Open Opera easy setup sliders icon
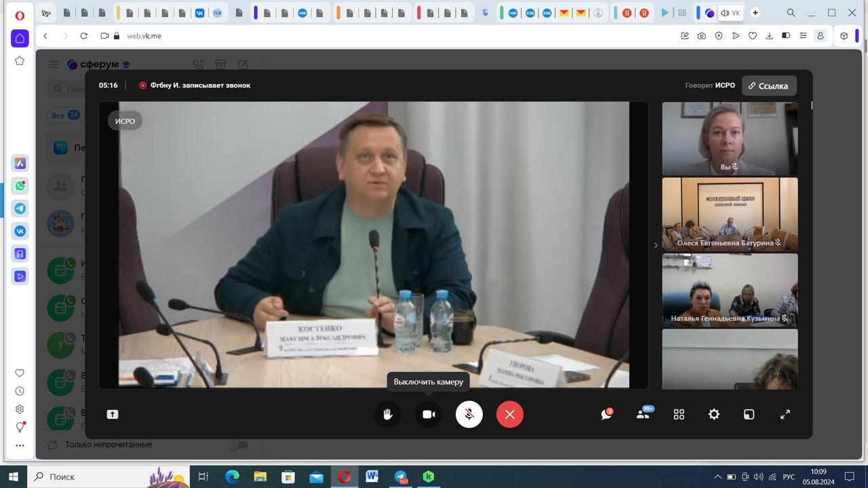Screen dimensions: 868x488 tap(804, 36)
